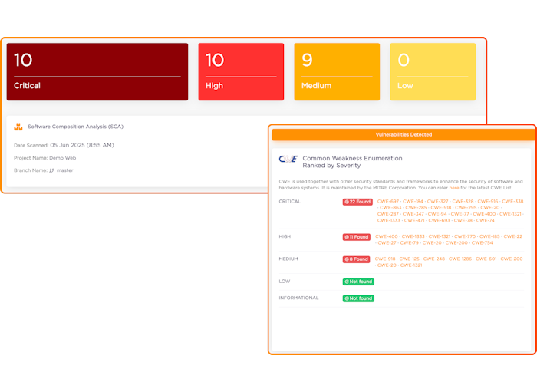Open the CWE-74 link
The width and height of the screenshot is (537, 392).
pyautogui.click(x=486, y=220)
